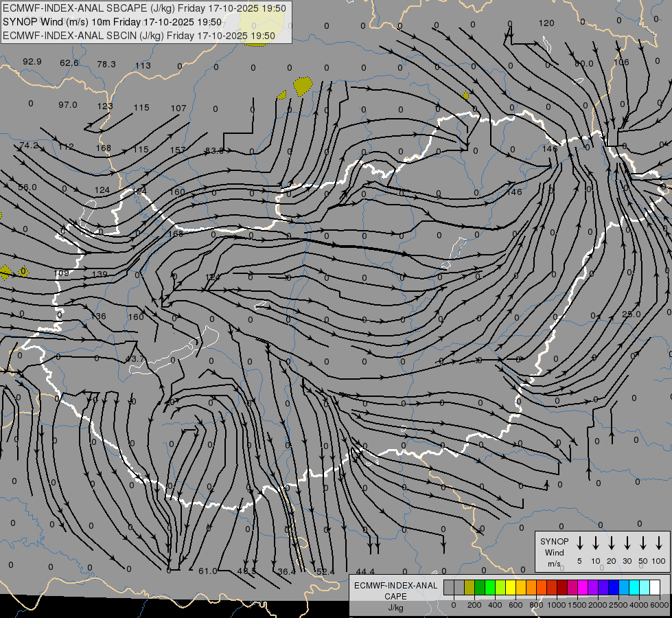Click the 157 value on the map
The image size is (672, 618).
[x=178, y=150]
